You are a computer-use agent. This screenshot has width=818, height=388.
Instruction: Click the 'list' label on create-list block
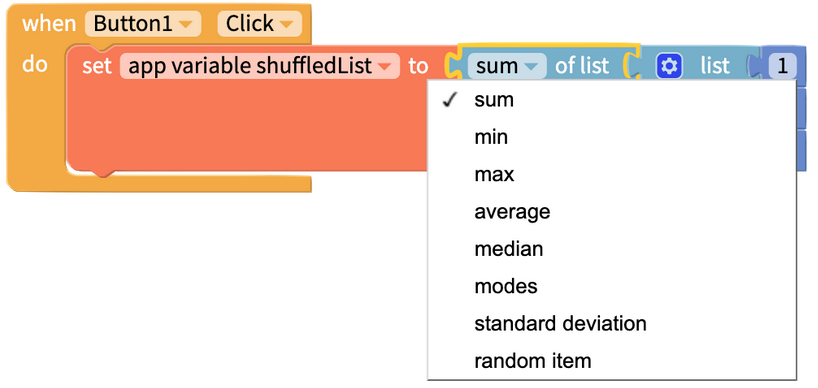715,66
